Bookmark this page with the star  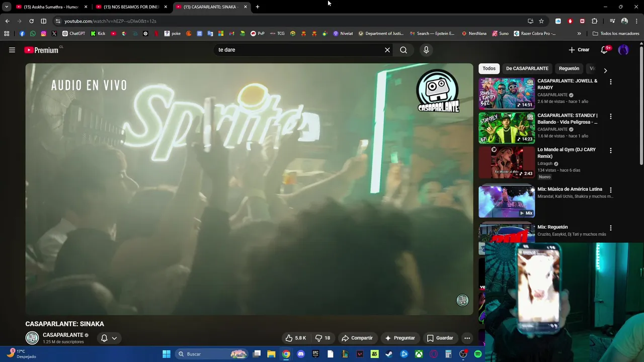click(x=541, y=21)
